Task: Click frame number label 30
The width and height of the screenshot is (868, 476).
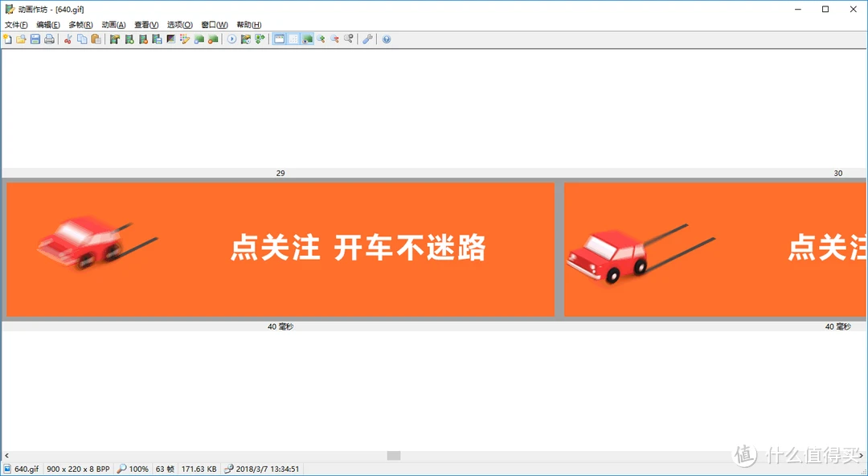Action: click(838, 174)
